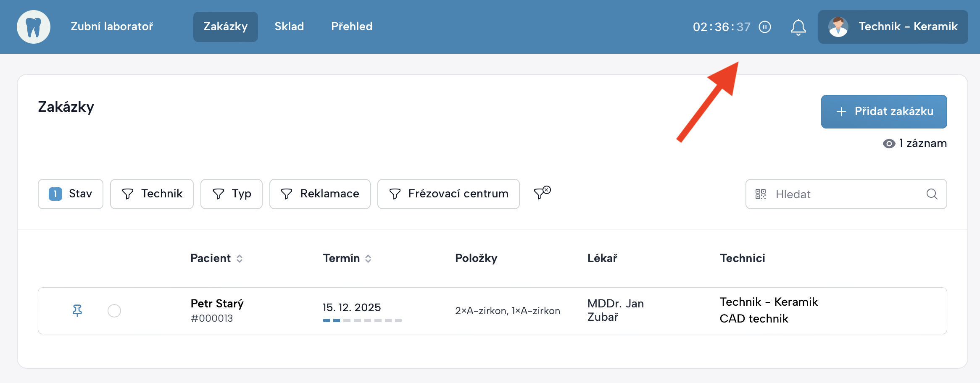Pin the Petr Starý order

[x=77, y=310]
